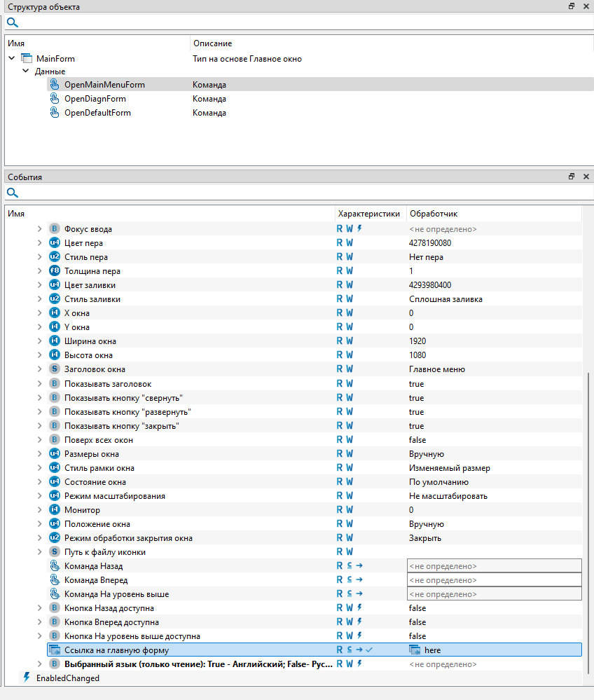Click Команда Вперед handler input field
Image resolution: width=594 pixels, height=700 pixels.
pos(494,580)
